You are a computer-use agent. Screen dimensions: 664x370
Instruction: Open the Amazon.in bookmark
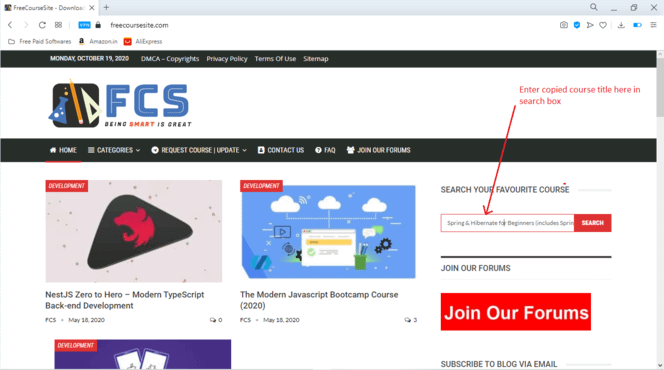pos(98,41)
